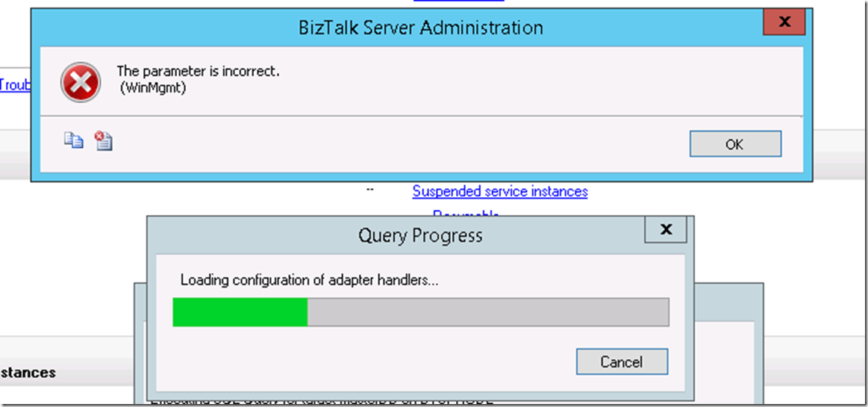The height and width of the screenshot is (407, 868).
Task: Open the cut-off Troub link at left edge
Action: [x=15, y=84]
